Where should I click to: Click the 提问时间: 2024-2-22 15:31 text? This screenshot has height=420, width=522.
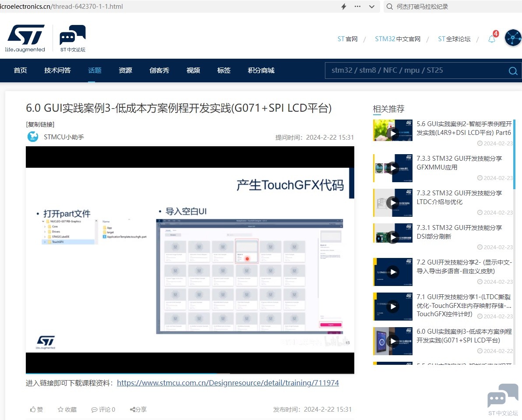point(314,138)
